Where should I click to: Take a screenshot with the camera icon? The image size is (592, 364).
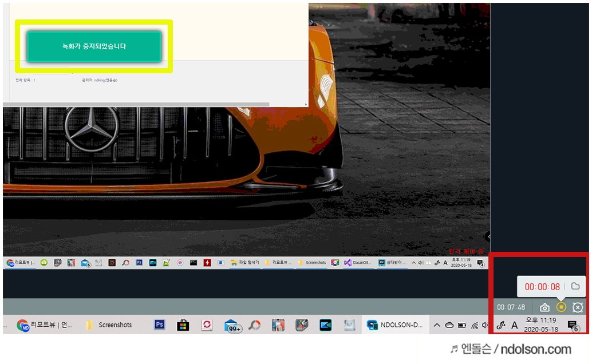[x=544, y=307]
